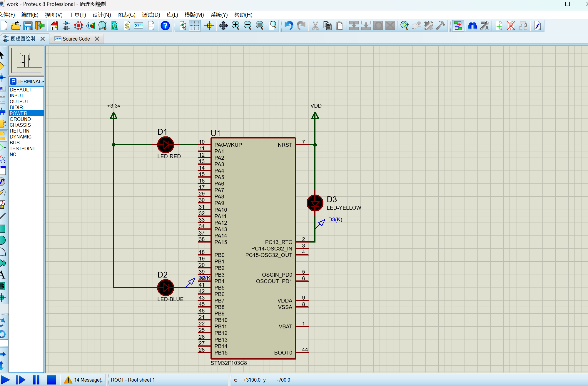Open the 14 Messages warning log

click(84, 380)
